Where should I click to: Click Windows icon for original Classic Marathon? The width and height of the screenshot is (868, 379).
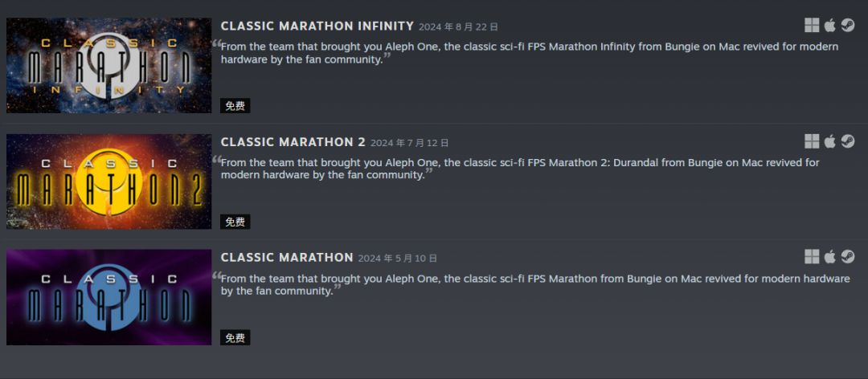pyautogui.click(x=812, y=257)
